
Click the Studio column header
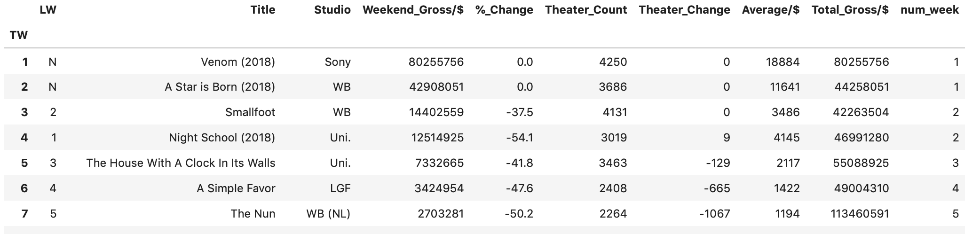pos(332,10)
